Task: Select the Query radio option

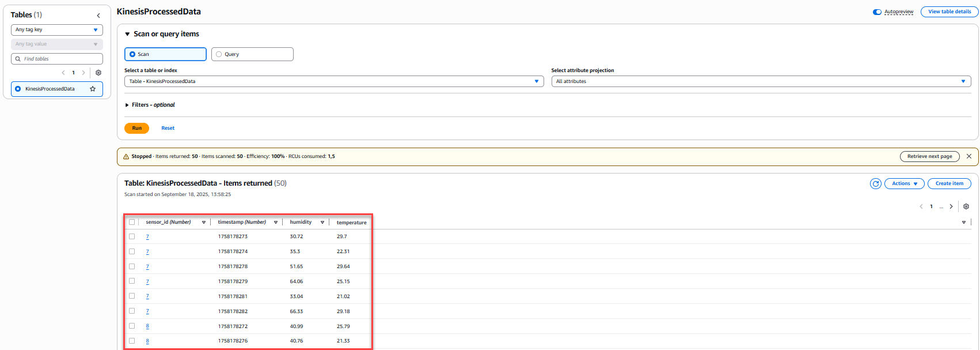Action: click(x=219, y=54)
